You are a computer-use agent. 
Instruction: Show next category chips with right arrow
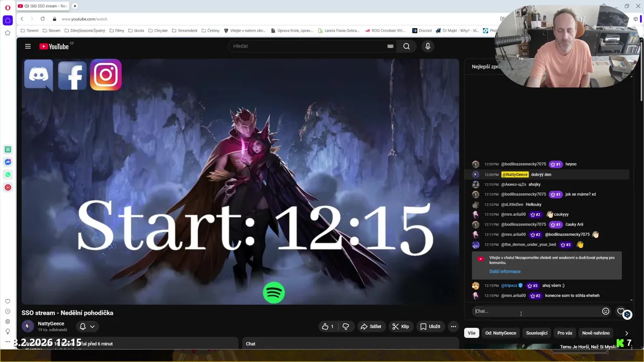(x=626, y=333)
